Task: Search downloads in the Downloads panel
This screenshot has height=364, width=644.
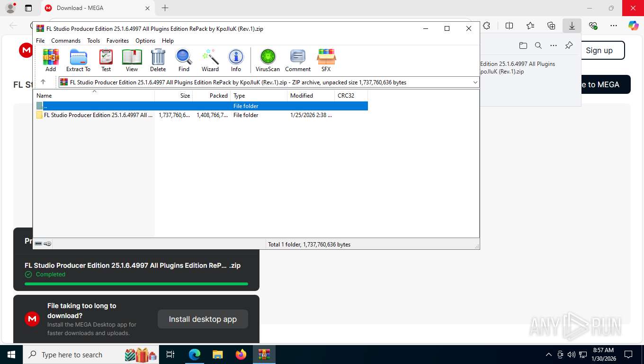Action: tap(538, 45)
